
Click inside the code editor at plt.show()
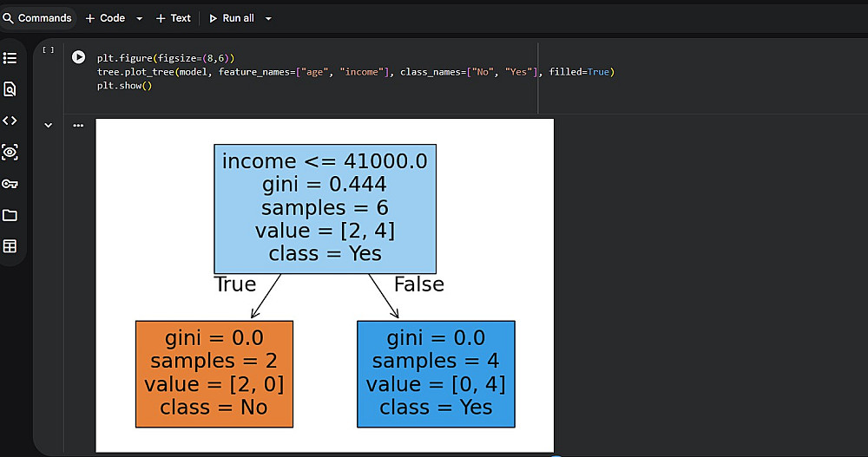click(125, 86)
